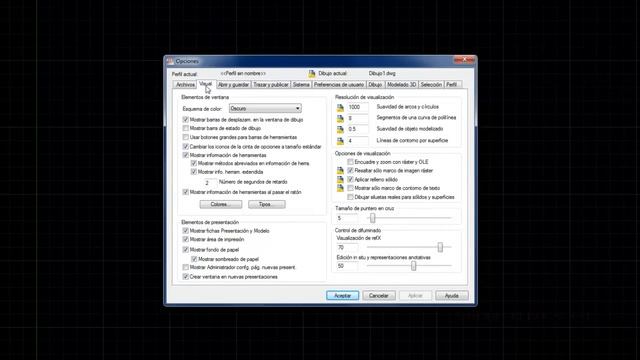This screenshot has width=640, height=360.
Task: Edit the Edición in situ value field
Action: coord(347,266)
